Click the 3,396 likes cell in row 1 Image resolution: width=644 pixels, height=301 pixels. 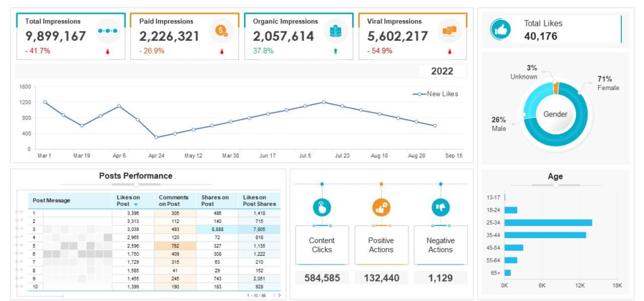pos(133,213)
